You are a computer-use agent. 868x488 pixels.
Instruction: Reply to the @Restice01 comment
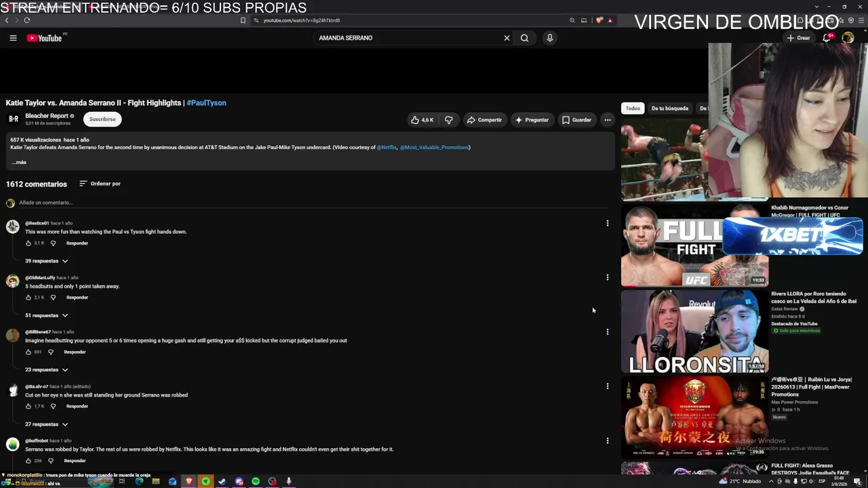[x=77, y=243]
